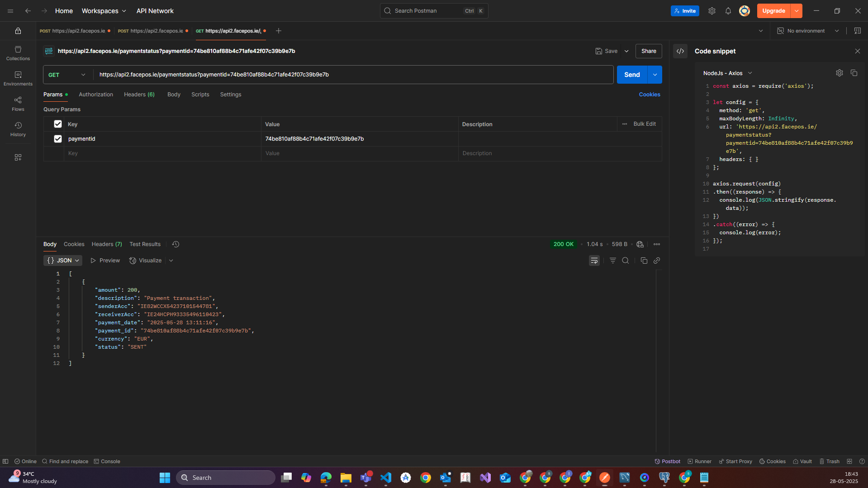Screen dimensions: 868x488
Task: Open File Explorer from taskbar
Action: pos(346,478)
